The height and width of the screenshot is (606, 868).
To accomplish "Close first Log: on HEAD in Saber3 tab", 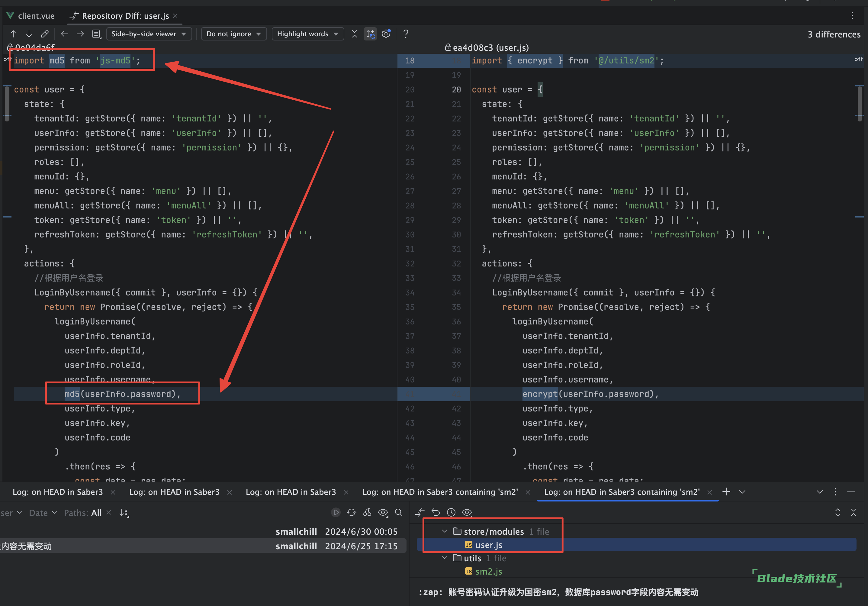I will pyautogui.click(x=113, y=492).
